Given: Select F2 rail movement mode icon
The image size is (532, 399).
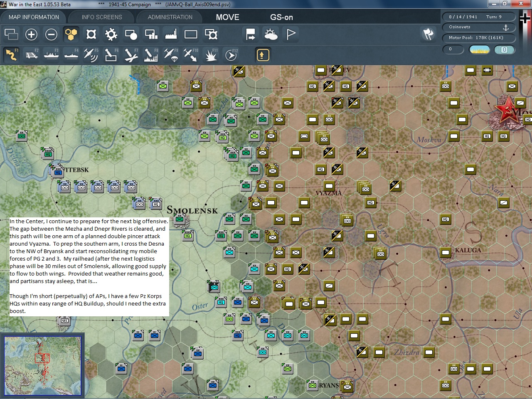Looking at the screenshot, I should tap(31, 55).
